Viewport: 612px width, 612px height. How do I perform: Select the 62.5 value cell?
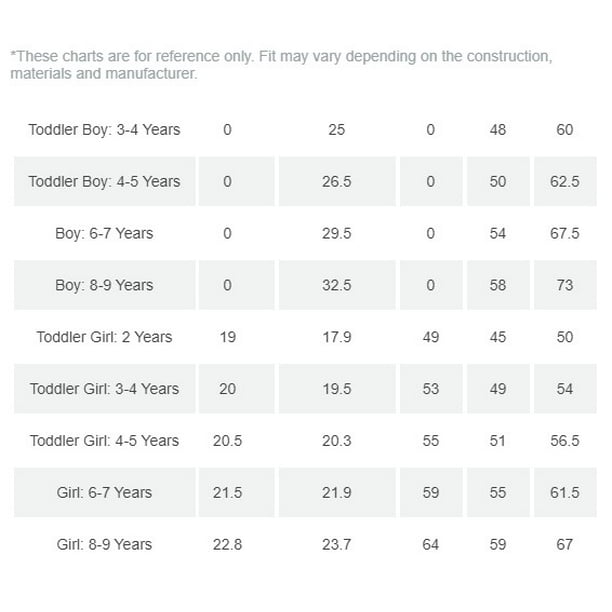[x=565, y=181]
